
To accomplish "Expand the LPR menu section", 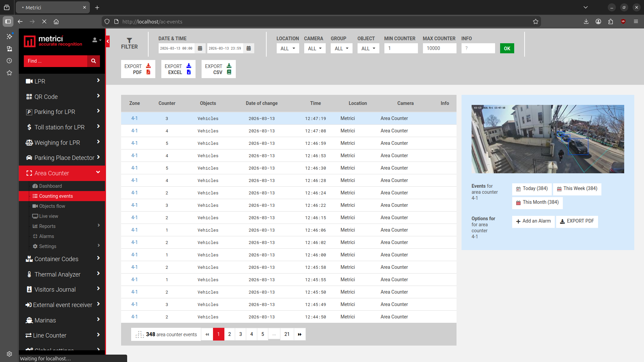I will tap(62, 81).
